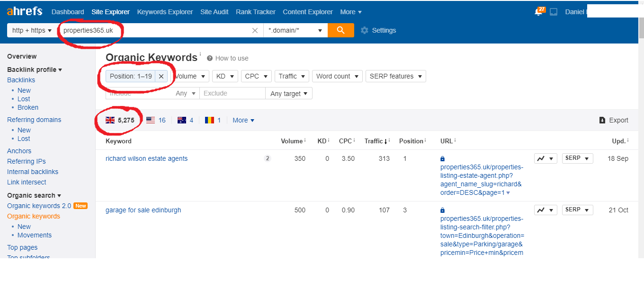Image resolution: width=644 pixels, height=297 pixels.
Task: Open the More menu in top navigation
Action: 351,12
